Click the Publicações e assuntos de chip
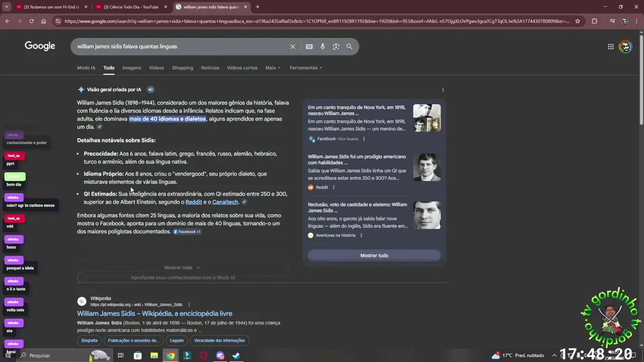This screenshot has height=362, width=644. point(133,340)
